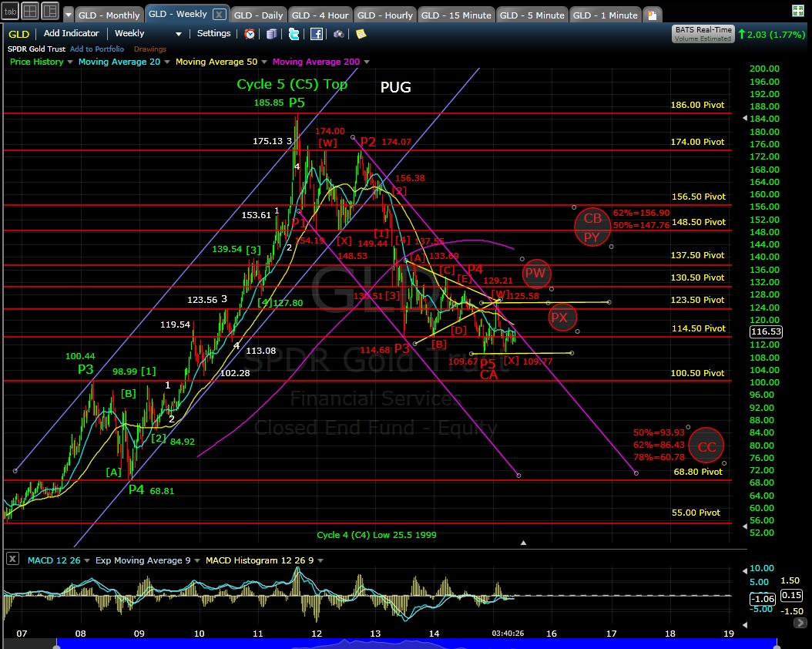This screenshot has width=812, height=649.
Task: Click the SPDR Gold Trust name label
Action: point(36,49)
